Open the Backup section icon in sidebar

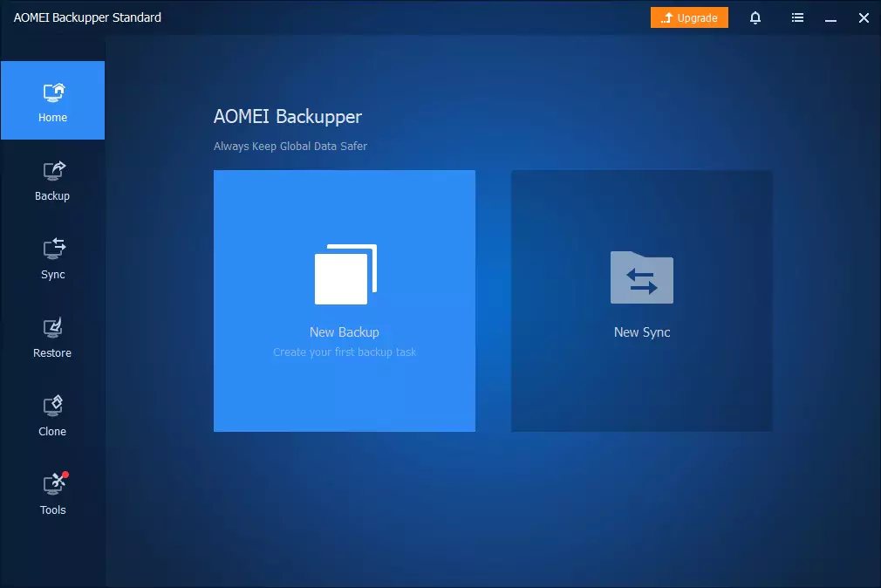[54, 170]
